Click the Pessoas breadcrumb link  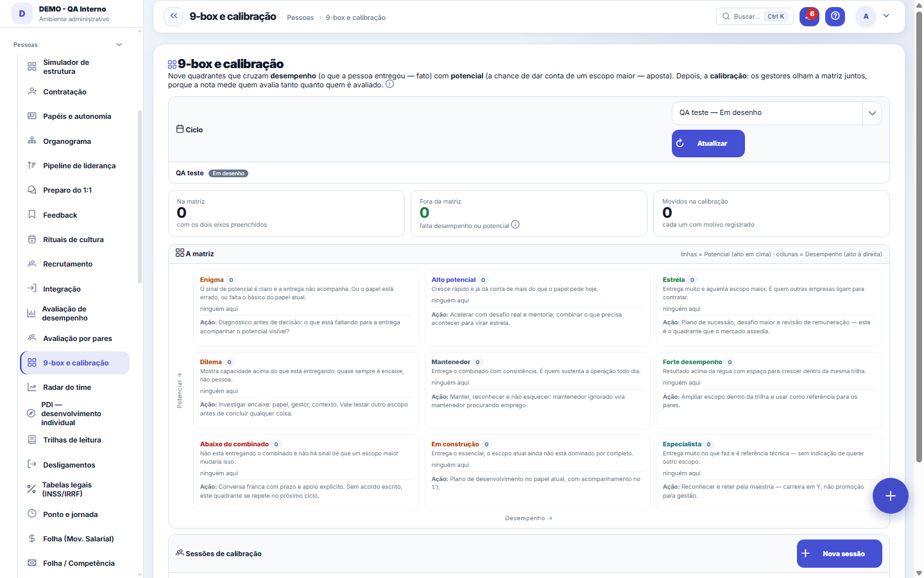pos(300,17)
